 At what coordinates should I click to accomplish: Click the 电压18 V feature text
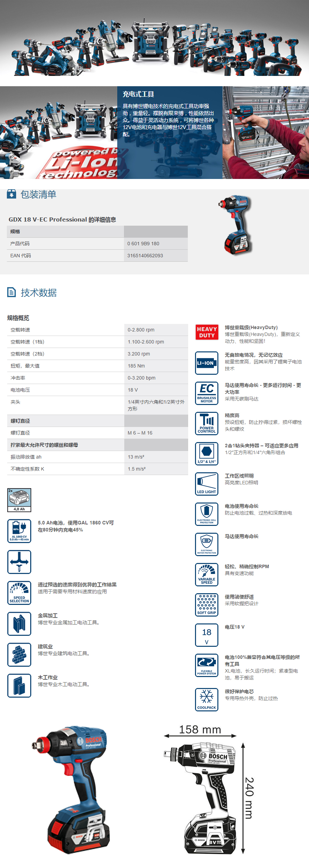[235, 627]
